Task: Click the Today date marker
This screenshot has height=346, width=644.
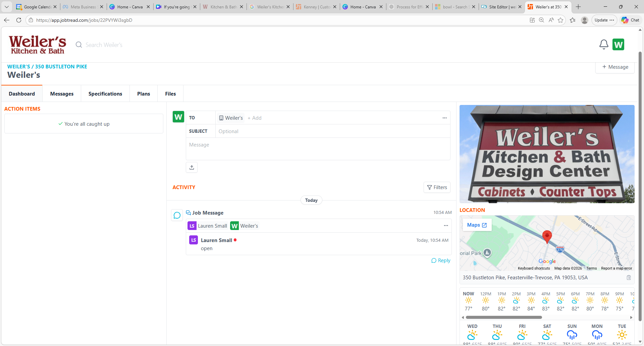Action: pyautogui.click(x=311, y=200)
